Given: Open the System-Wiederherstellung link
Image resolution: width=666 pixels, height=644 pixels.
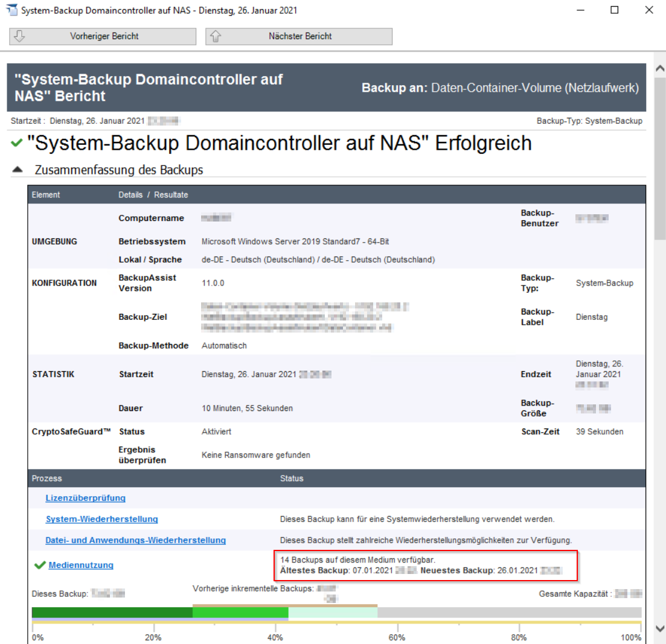Looking at the screenshot, I should tap(101, 519).
